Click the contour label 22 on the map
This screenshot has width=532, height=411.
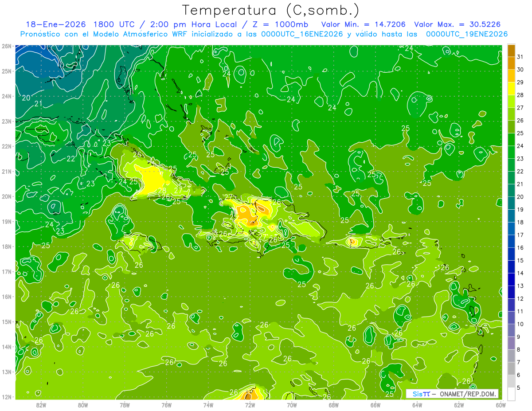(71, 159)
